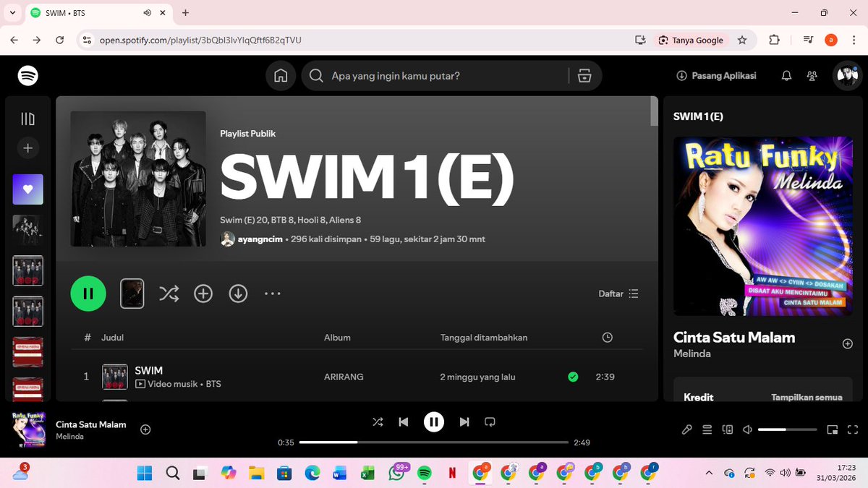Toggle shuffle in the player bar
868x488 pixels.
coord(378,421)
